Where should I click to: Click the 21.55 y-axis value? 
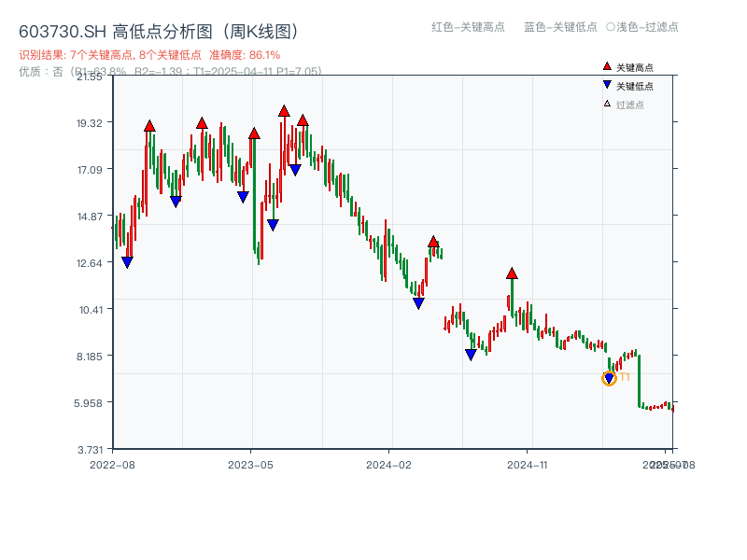[90, 78]
